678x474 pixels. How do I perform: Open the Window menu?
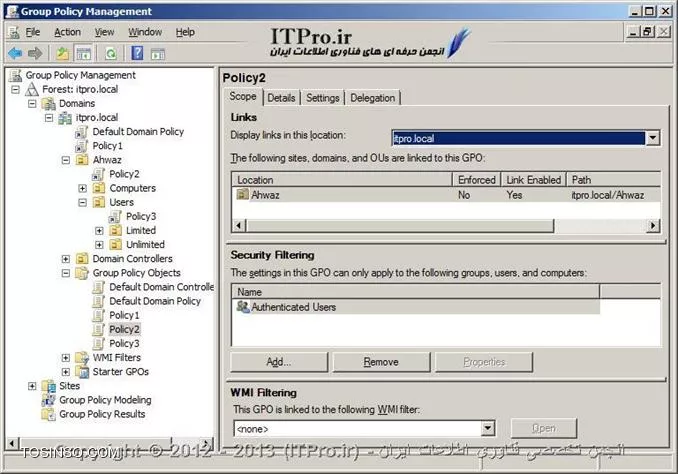click(145, 32)
